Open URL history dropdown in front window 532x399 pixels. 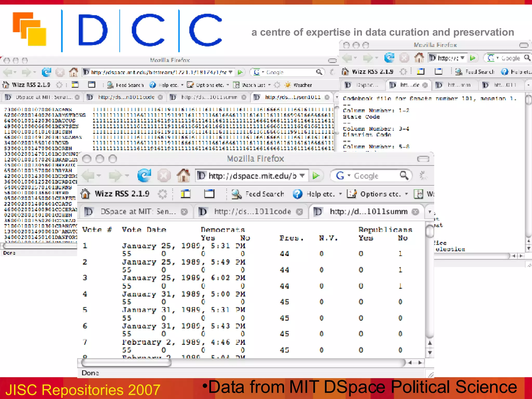click(302, 176)
